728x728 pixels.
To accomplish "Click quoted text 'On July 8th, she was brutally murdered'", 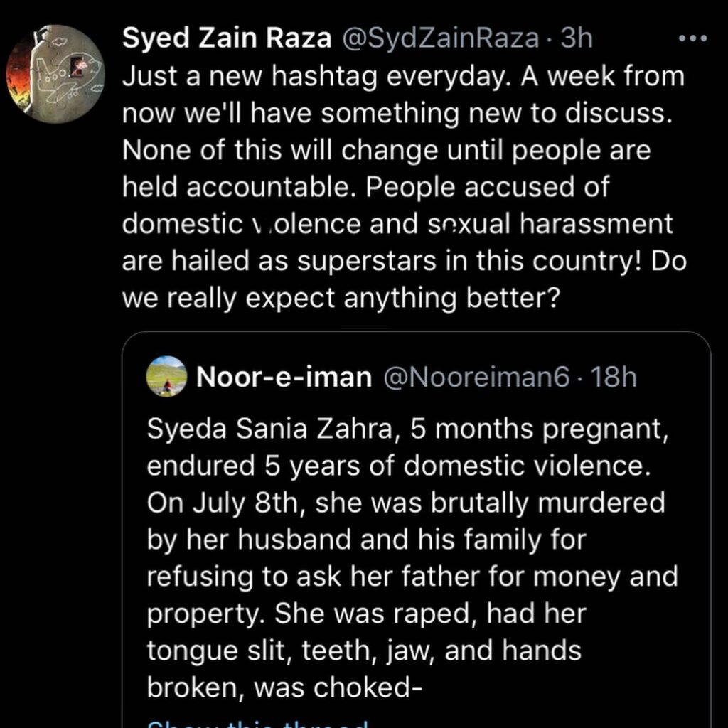I will coord(406,503).
